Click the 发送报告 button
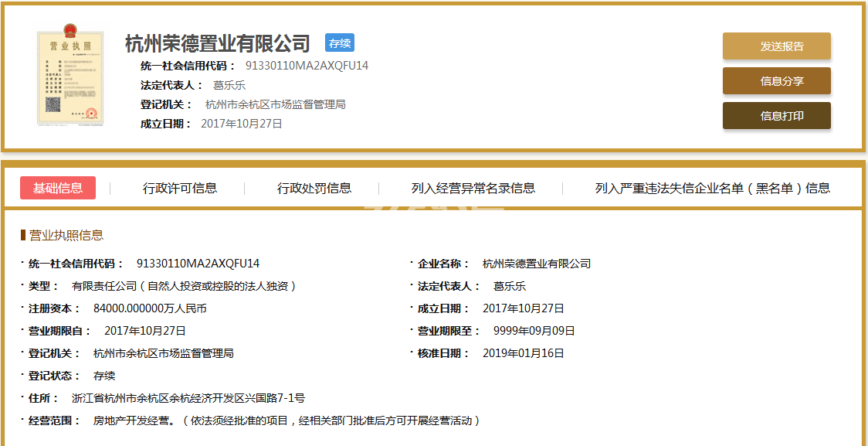Image resolution: width=868 pixels, height=446 pixels. click(776, 46)
